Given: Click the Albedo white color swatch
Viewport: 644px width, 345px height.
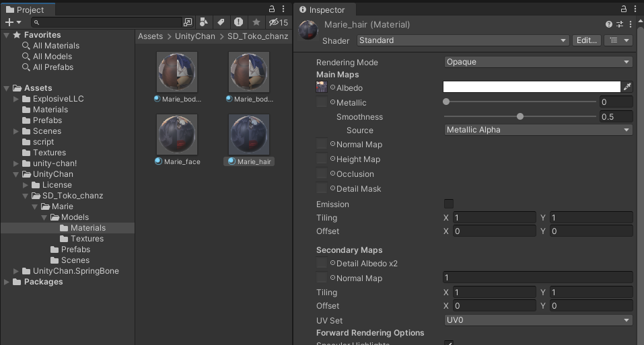Looking at the screenshot, I should 532,87.
